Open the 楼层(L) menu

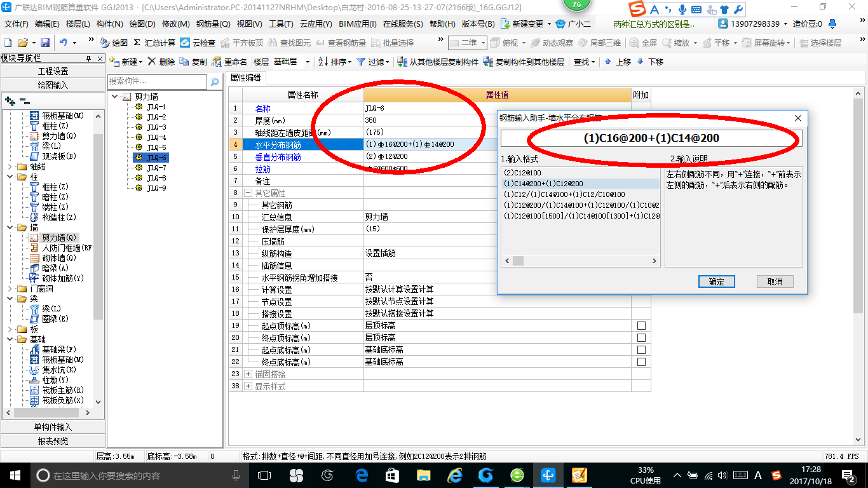(x=79, y=24)
